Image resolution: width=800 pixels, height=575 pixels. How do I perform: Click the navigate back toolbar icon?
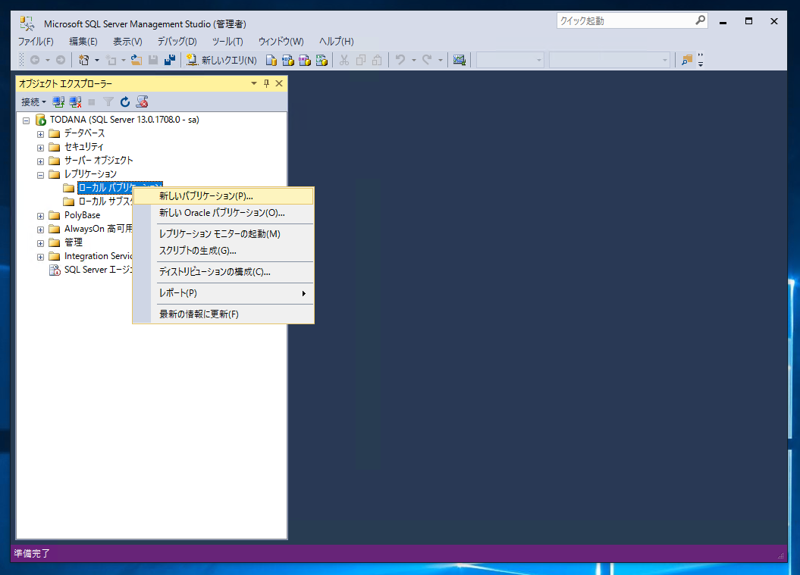click(35, 60)
